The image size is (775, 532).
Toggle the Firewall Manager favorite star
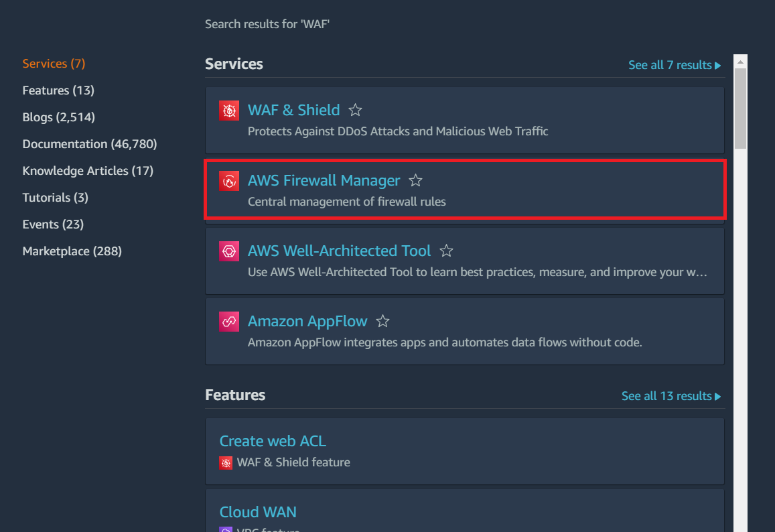click(x=415, y=180)
